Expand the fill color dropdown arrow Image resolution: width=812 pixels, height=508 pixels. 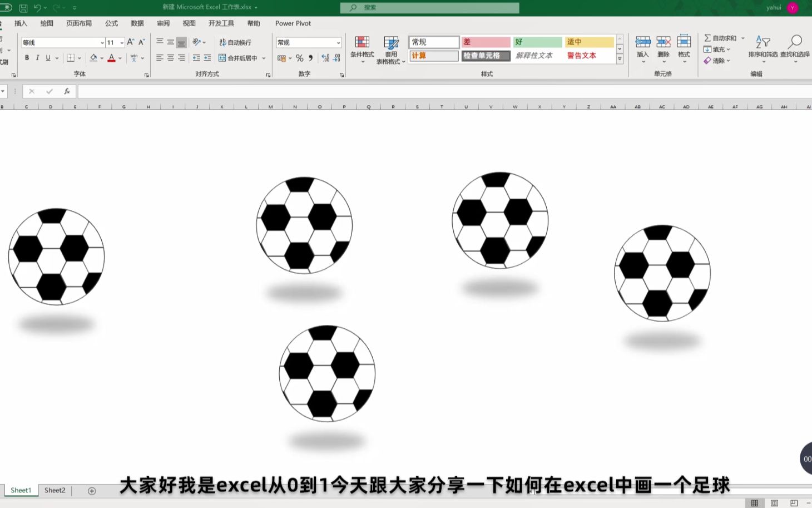coord(101,58)
